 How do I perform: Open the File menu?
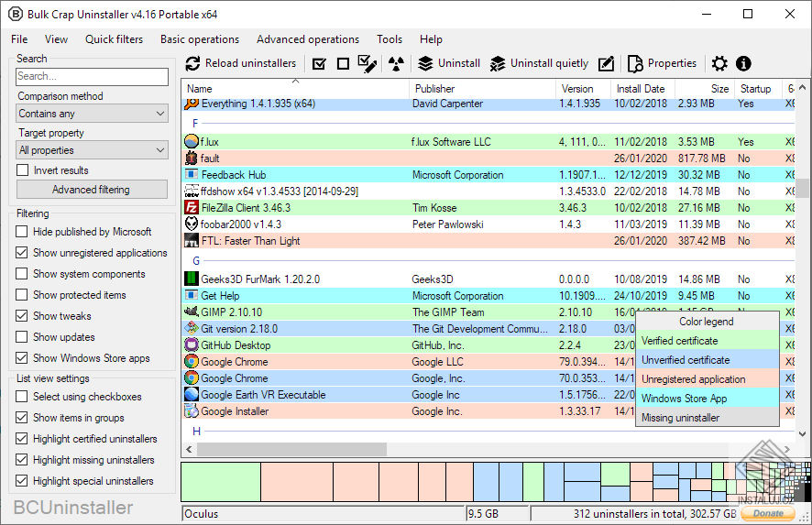[x=19, y=39]
